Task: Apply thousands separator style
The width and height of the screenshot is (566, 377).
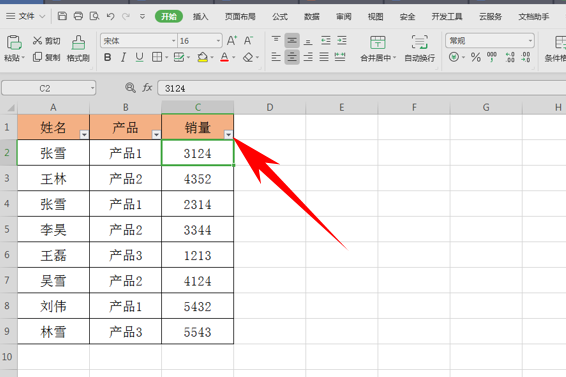Action: pos(492,57)
